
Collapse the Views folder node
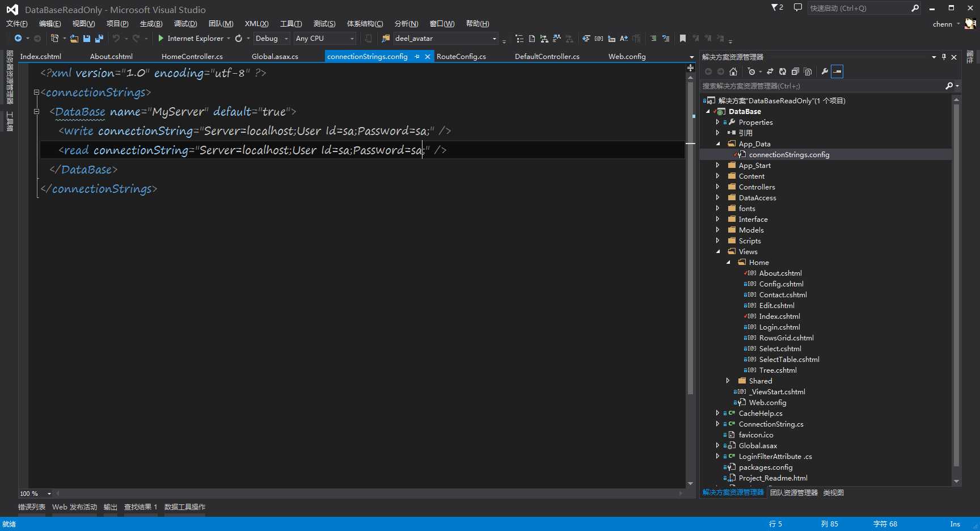point(718,251)
